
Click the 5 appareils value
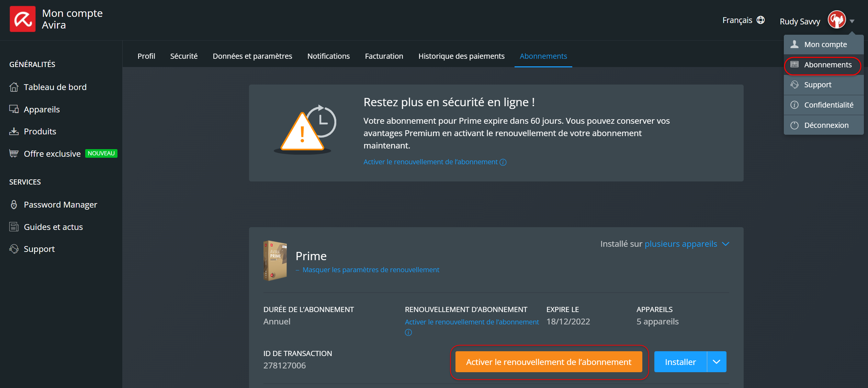click(657, 321)
